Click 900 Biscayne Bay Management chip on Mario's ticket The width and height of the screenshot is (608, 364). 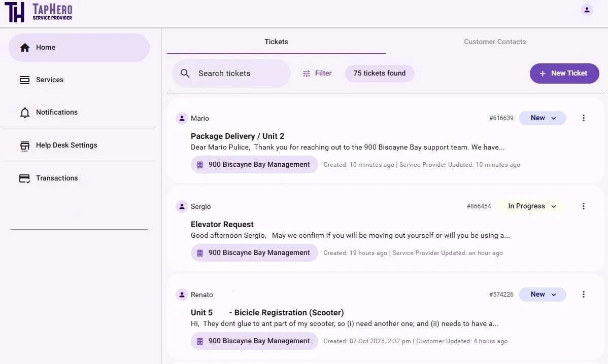pos(254,165)
